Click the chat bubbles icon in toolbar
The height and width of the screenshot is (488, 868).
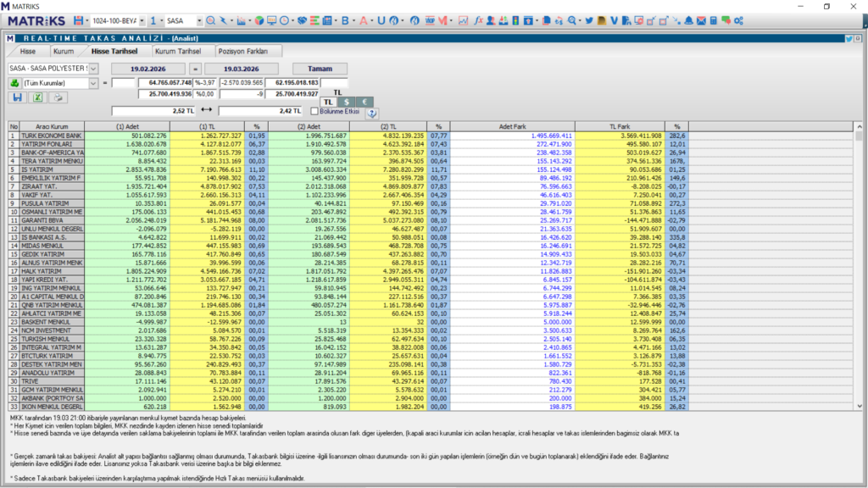click(726, 20)
